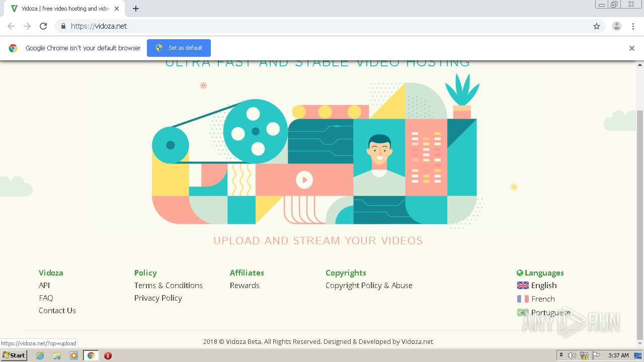Open a new tab with plus button
The image size is (644, 362).
(136, 9)
